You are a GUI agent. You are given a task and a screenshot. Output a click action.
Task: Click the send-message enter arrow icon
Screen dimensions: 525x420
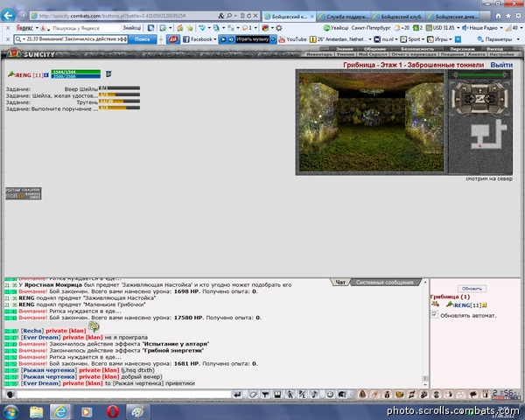(x=237, y=395)
